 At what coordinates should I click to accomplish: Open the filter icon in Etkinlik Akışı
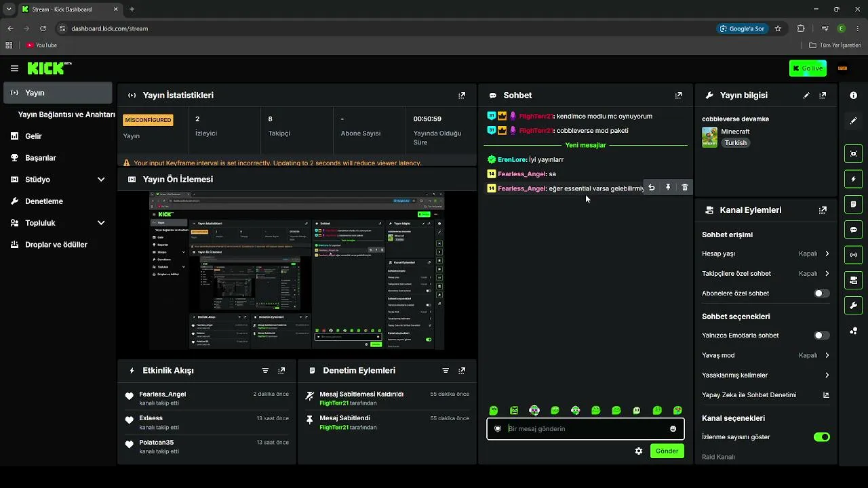point(265,371)
